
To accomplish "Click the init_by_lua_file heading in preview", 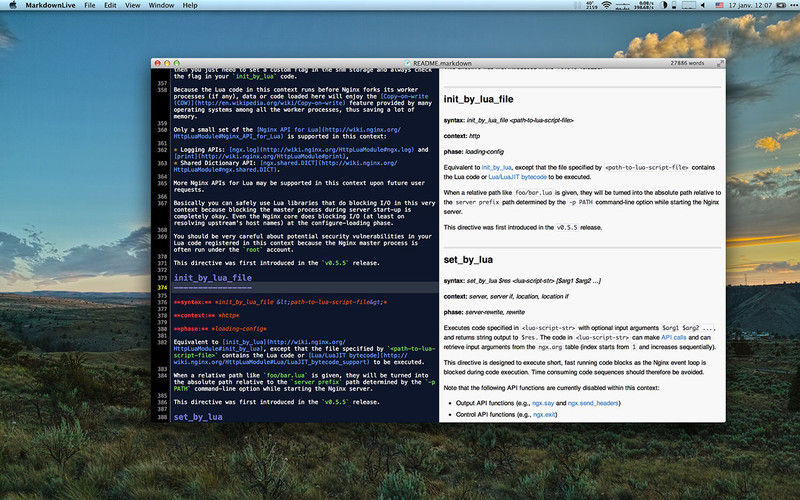I will click(x=478, y=99).
